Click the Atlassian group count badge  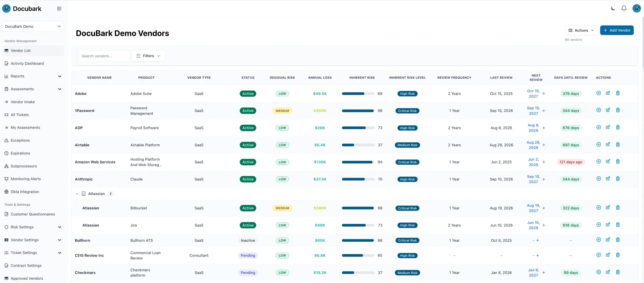[x=110, y=194]
